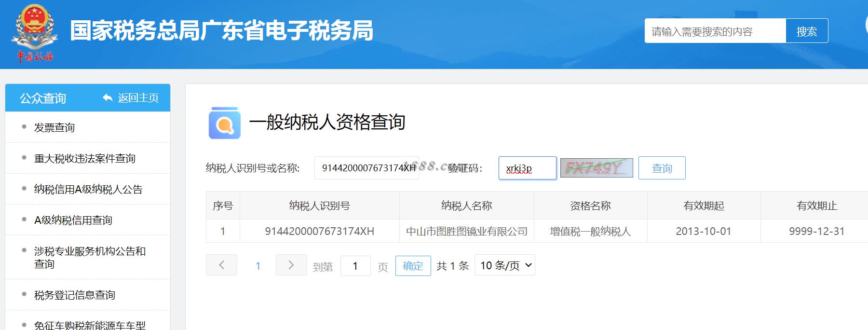Click the 一般纳税人资格查询 page heading
The width and height of the screenshot is (868, 330).
click(327, 122)
